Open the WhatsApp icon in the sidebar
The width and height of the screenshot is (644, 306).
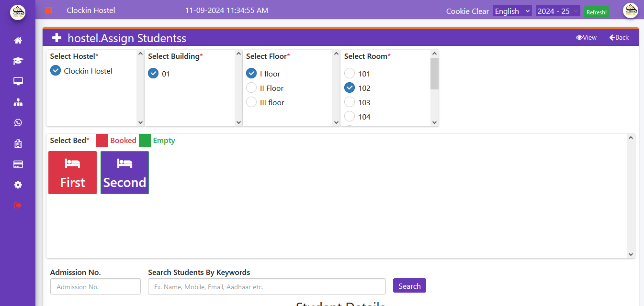point(18,123)
